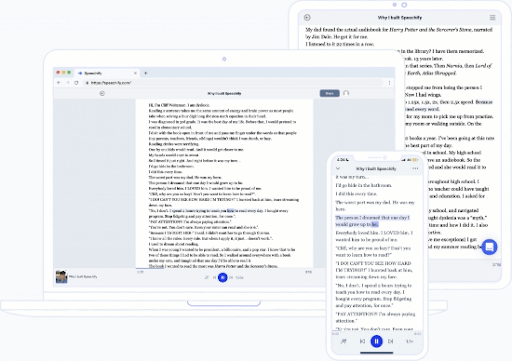Click the back arrow on the tablet
The width and height of the screenshot is (512, 361).
point(307,18)
